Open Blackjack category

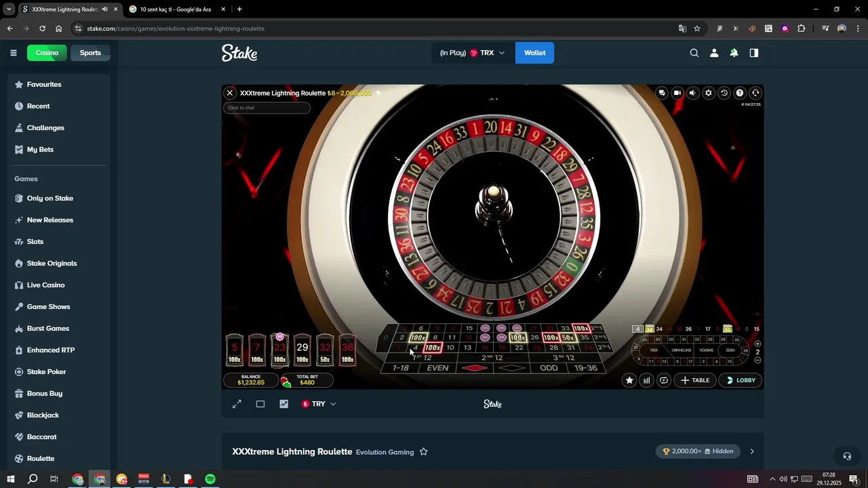(60, 415)
